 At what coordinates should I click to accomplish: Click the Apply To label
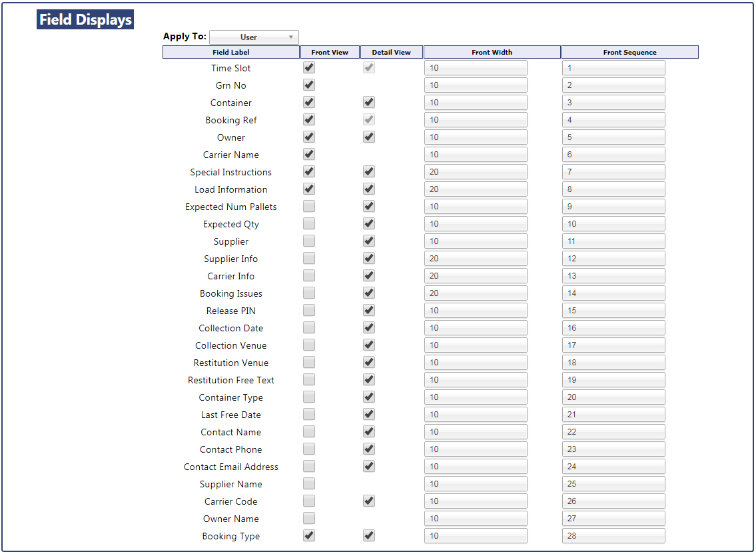click(185, 37)
